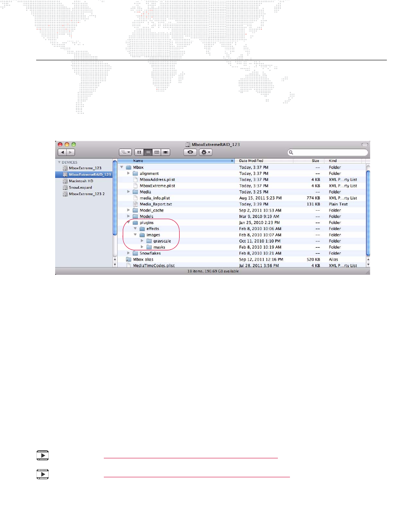The image size is (411, 532).
Task: Select SnowLeopard volume in sidebar
Action: (84, 187)
